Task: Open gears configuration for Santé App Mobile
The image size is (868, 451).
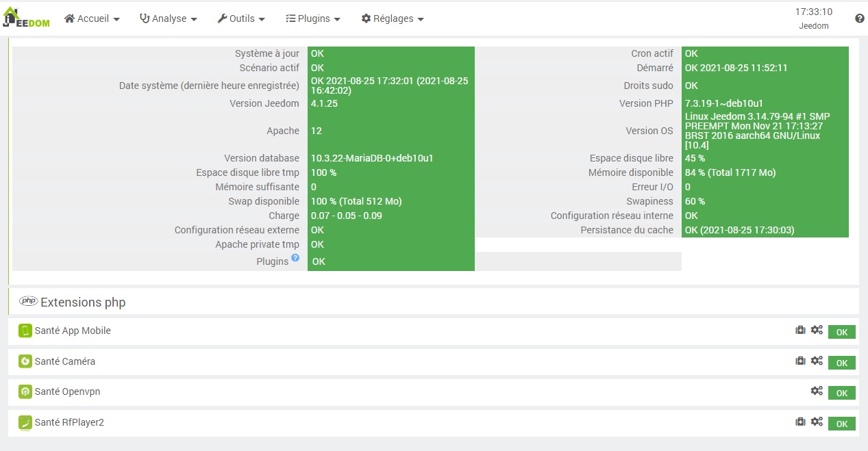Action: 817,330
